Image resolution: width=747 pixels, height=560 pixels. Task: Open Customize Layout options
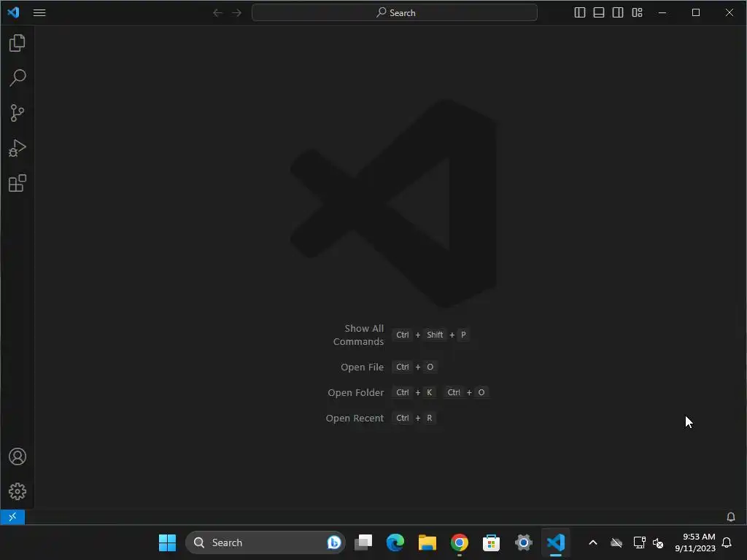click(x=637, y=13)
